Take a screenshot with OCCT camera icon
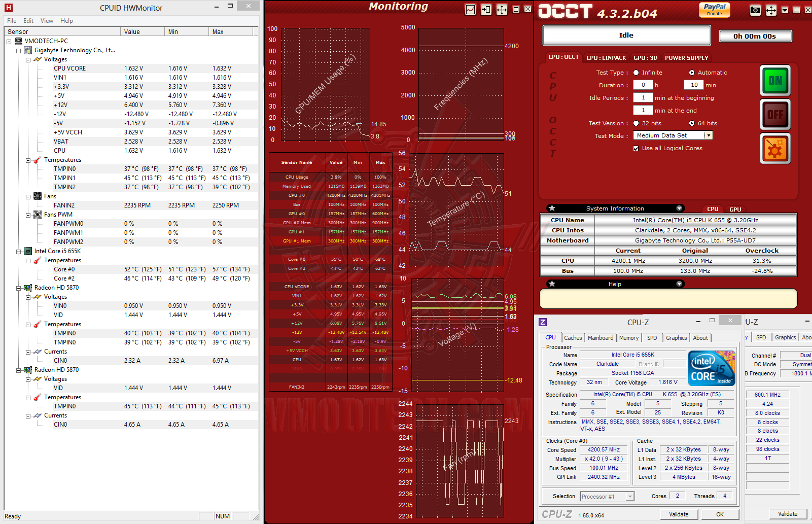 tap(755, 10)
